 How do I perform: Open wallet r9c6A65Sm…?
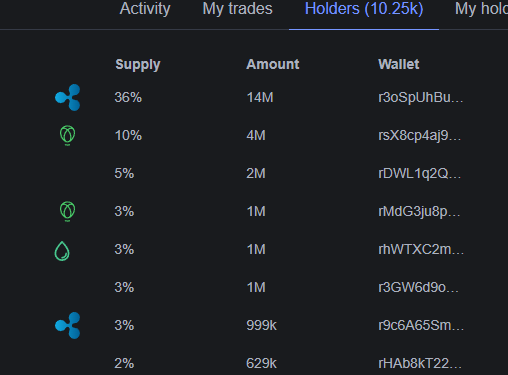pos(421,325)
